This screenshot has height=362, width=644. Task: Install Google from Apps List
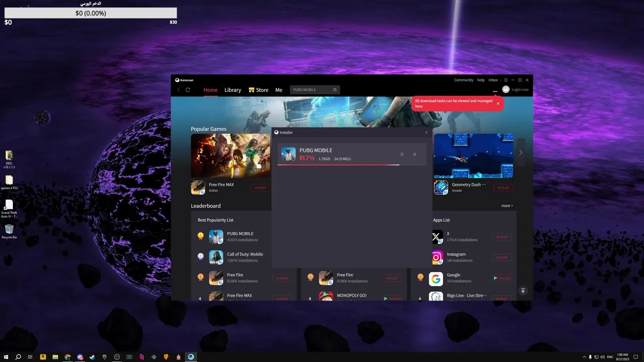[x=502, y=278]
